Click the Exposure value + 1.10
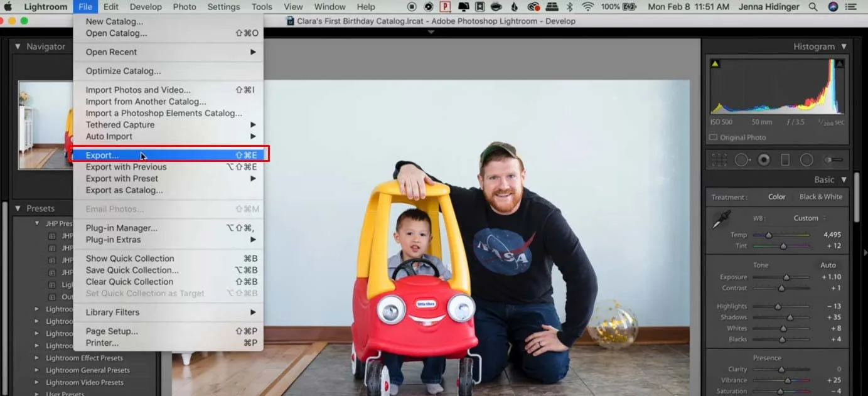Viewport: 868px width, 396px height. tap(831, 277)
